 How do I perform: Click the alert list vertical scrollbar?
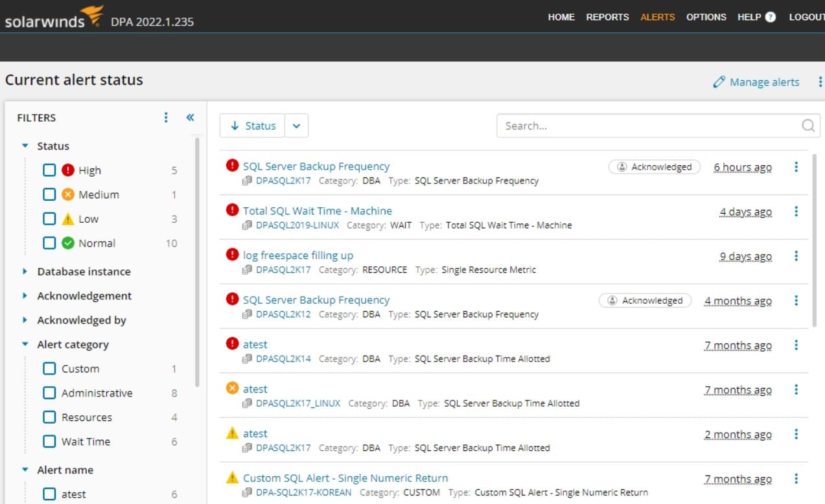tap(815, 240)
